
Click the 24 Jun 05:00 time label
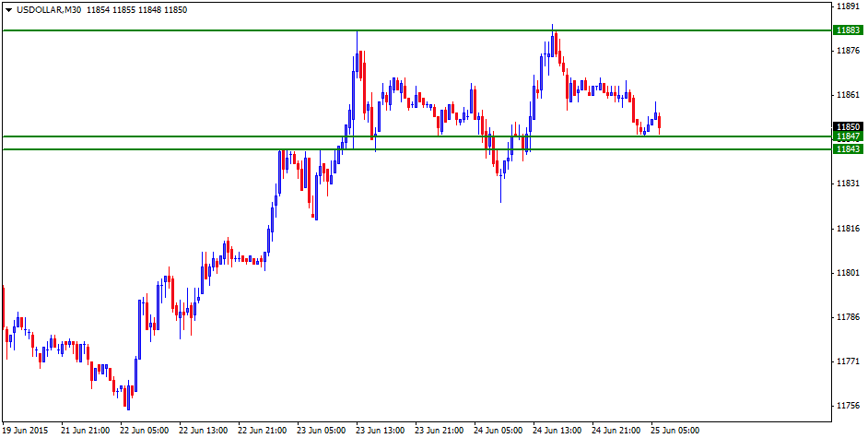point(499,431)
